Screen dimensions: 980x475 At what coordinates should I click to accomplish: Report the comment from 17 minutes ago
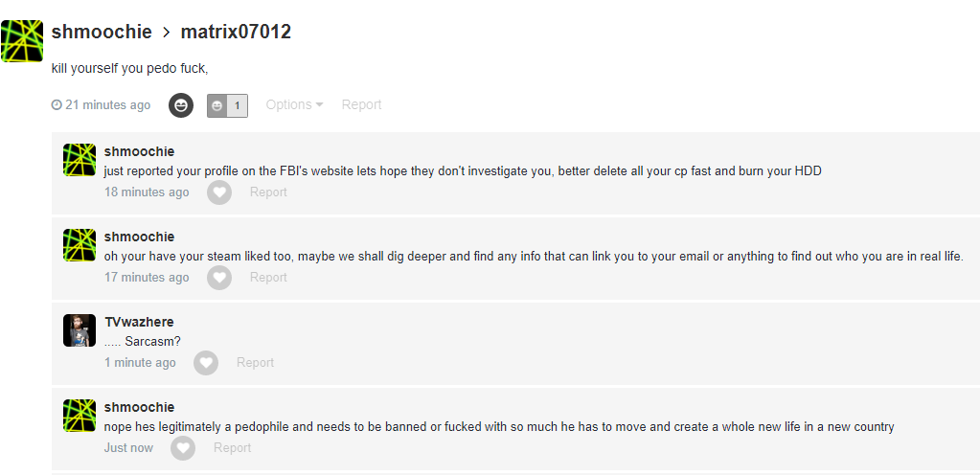[x=268, y=278]
